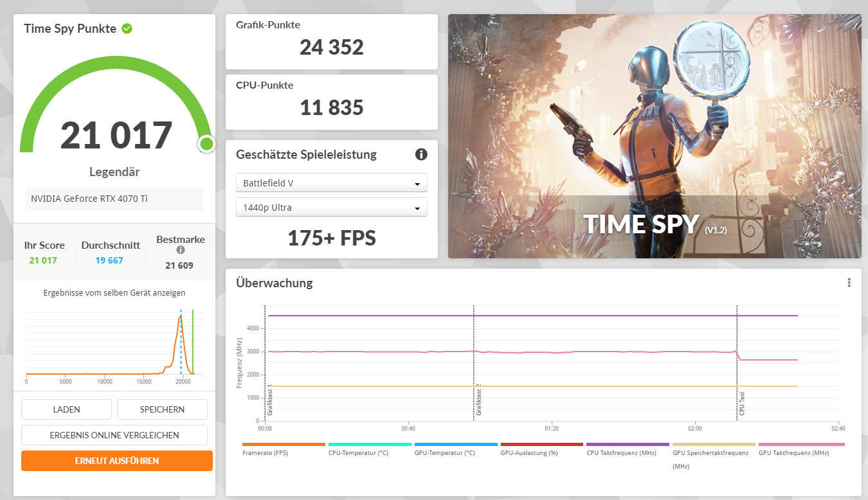868x500 pixels.
Task: Click the score gauge end knob
Action: tap(206, 143)
